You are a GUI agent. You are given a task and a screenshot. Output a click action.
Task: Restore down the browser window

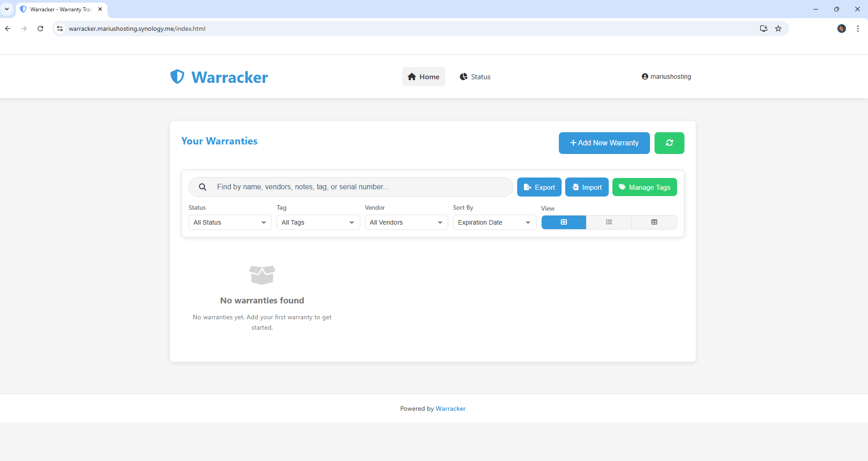click(837, 9)
